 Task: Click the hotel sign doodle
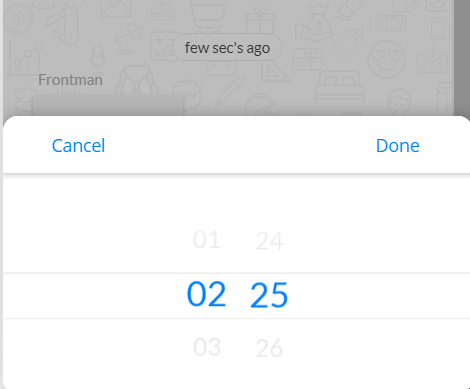click(163, 11)
